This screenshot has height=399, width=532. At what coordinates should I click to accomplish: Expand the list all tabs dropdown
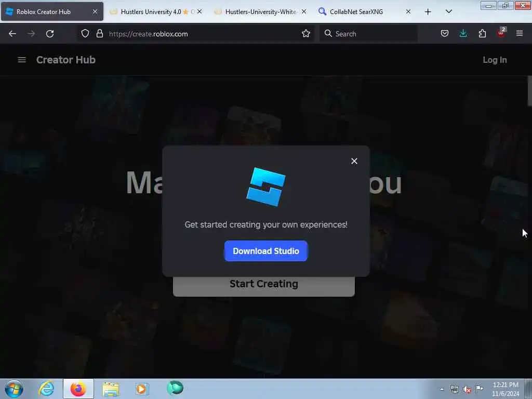[448, 11]
